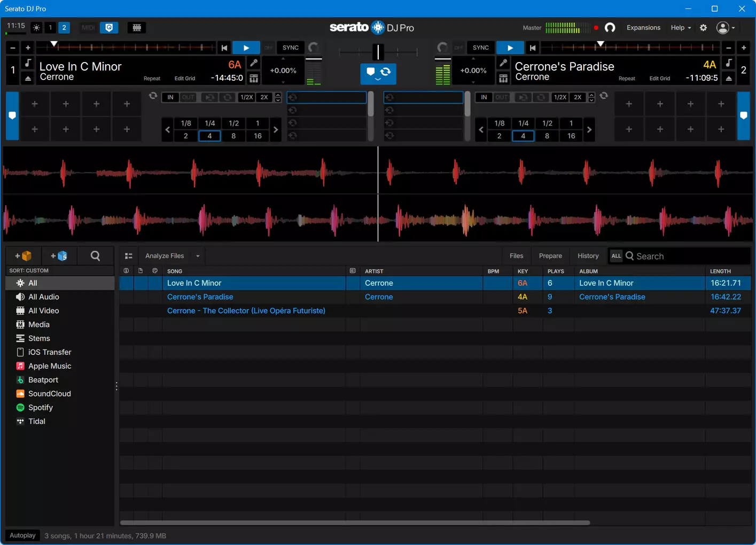Screen dimensions: 756x545
Task: Open the Setup gear icon
Action: point(703,28)
